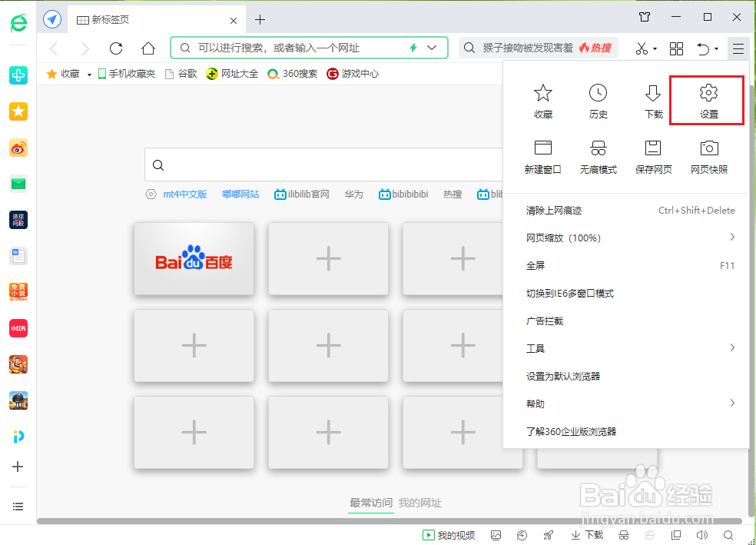756x545 pixels.
Task: Open the 历史 (History) icon in the menu
Action: tap(598, 98)
